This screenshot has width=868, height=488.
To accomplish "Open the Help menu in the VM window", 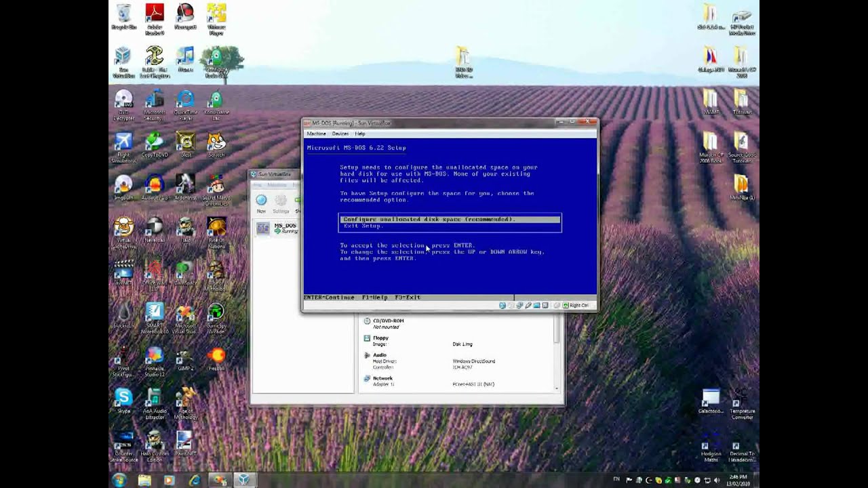I will coord(360,134).
